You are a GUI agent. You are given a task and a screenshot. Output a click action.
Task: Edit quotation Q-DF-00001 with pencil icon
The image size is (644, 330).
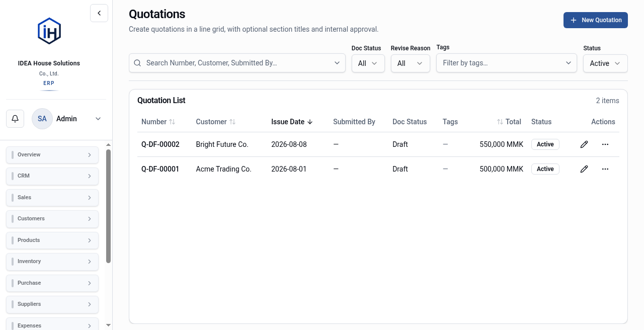[584, 169]
